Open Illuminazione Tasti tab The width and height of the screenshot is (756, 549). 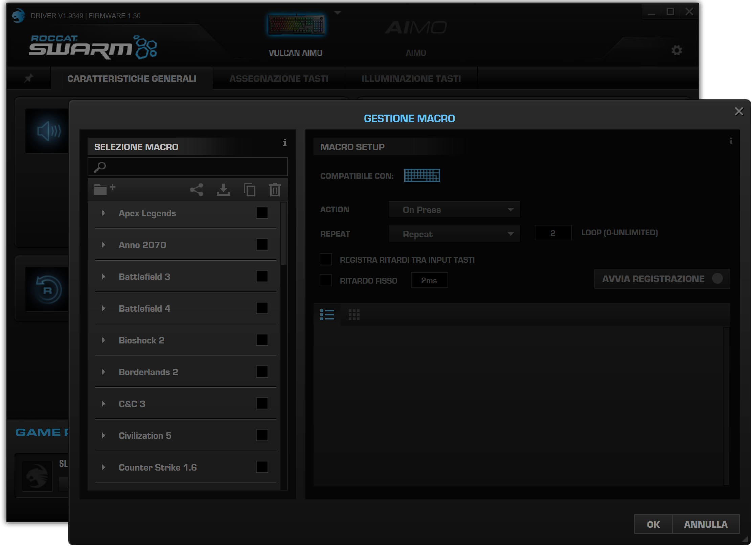411,78
